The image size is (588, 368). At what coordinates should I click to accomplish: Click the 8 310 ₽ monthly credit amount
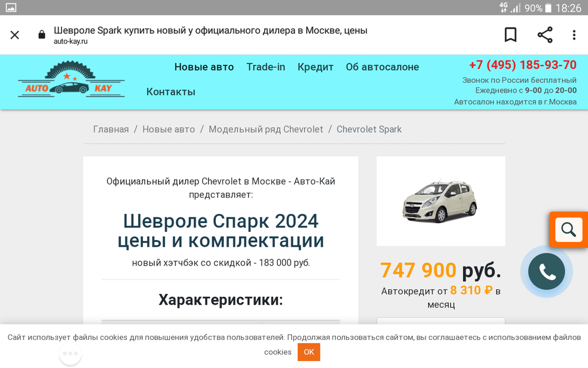click(471, 290)
